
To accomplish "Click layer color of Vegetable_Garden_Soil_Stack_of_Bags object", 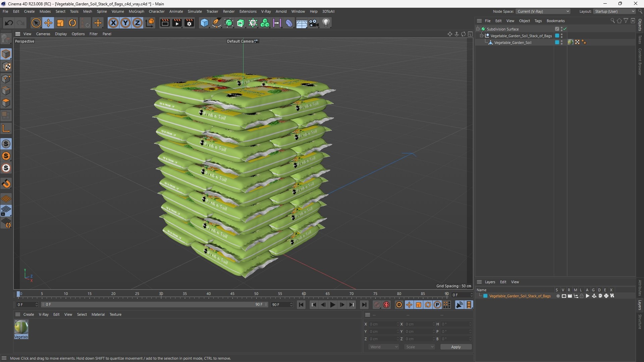I will coord(557,36).
